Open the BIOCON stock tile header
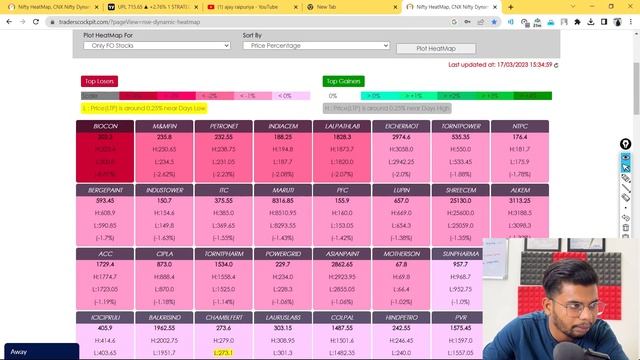The image size is (640, 360). pyautogui.click(x=105, y=126)
